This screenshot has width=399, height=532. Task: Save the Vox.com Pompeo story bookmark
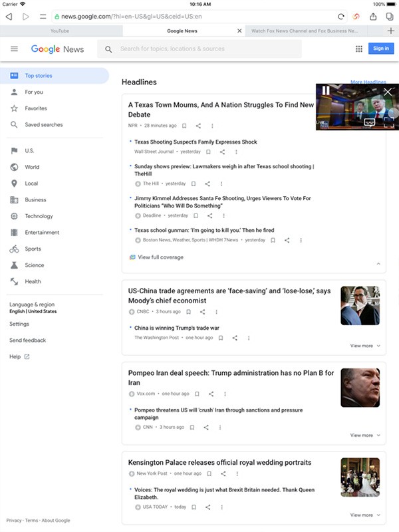coord(197,394)
